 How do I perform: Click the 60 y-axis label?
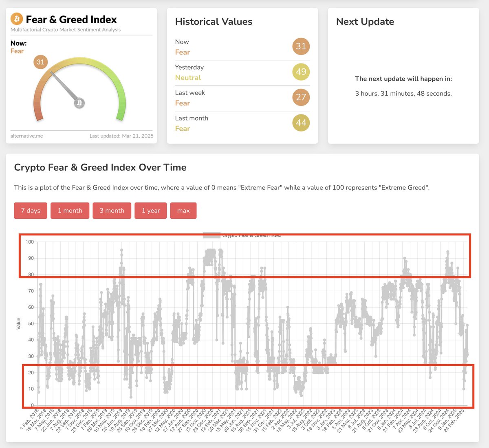coord(31,307)
